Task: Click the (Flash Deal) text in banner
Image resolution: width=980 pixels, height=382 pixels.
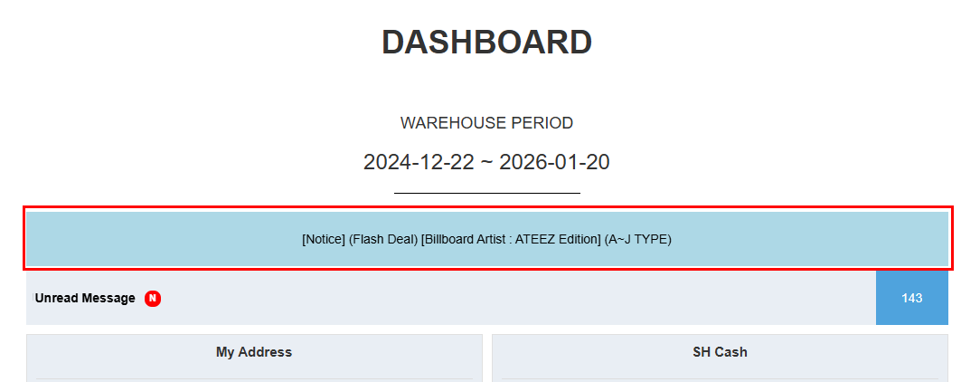Action: [383, 240]
